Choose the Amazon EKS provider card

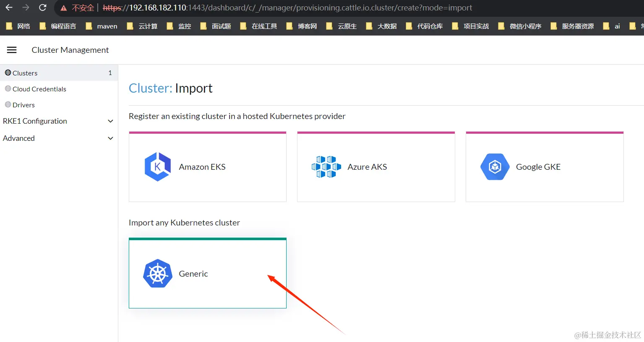tap(208, 167)
